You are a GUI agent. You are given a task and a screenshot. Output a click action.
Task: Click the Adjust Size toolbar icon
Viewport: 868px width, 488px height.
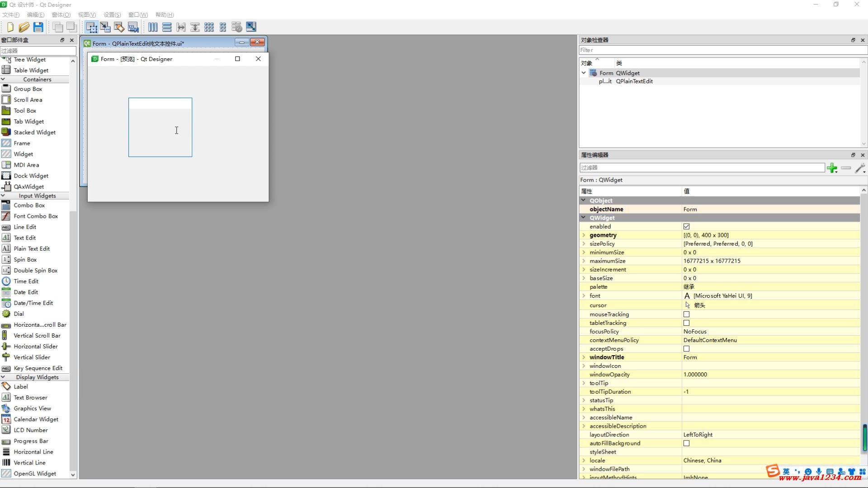coord(251,27)
